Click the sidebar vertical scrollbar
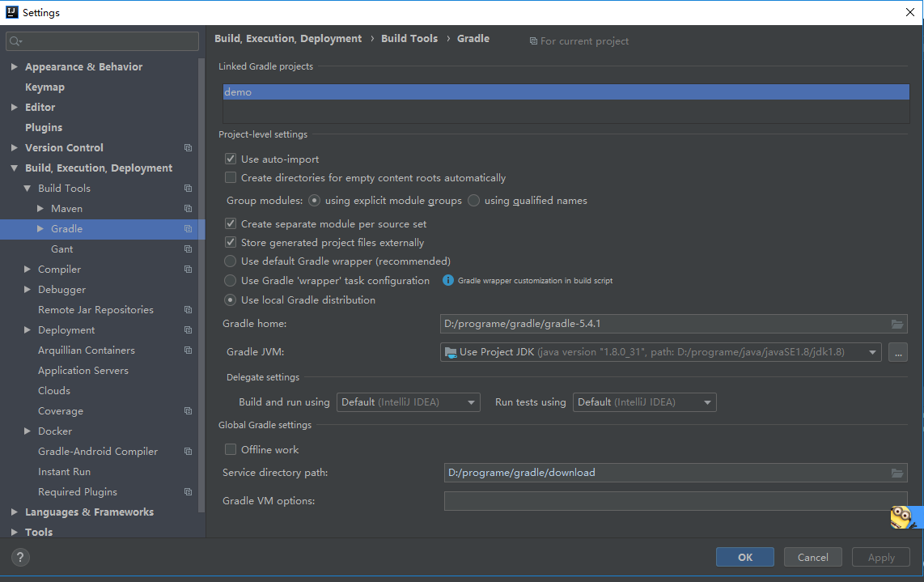Screen dimensions: 924x582 (x=201, y=286)
